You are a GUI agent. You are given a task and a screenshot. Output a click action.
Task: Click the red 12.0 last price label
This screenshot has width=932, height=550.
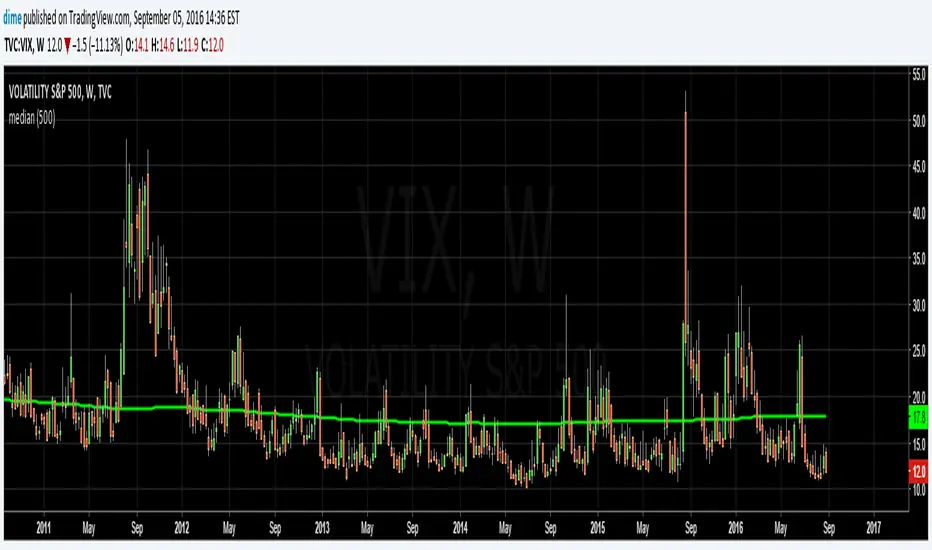tap(919, 472)
